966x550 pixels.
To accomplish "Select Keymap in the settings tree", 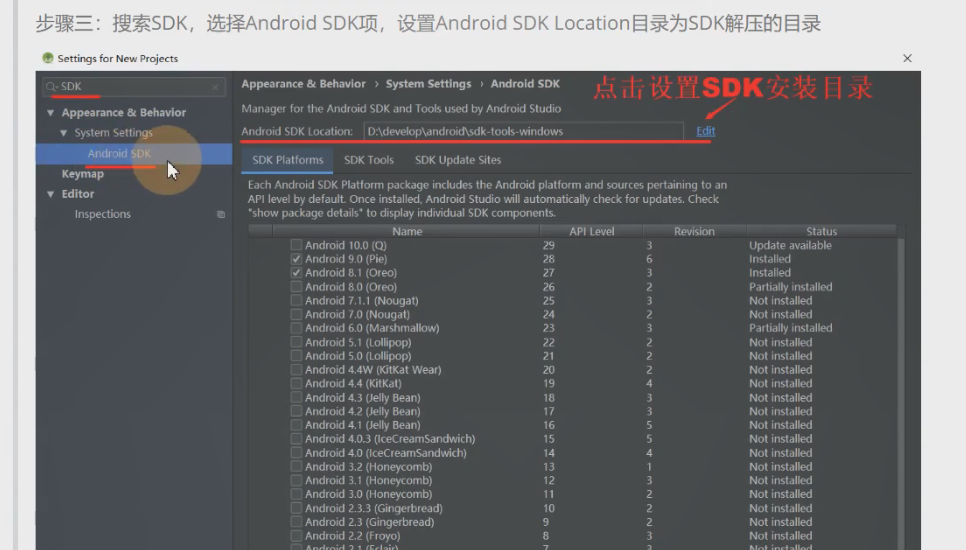I will pyautogui.click(x=83, y=174).
